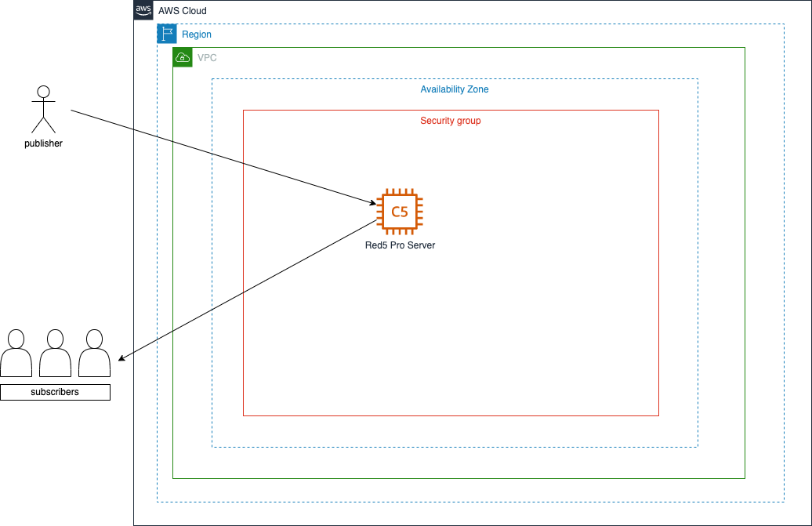Select the Security group label
This screenshot has width=812, height=526.
451,121
